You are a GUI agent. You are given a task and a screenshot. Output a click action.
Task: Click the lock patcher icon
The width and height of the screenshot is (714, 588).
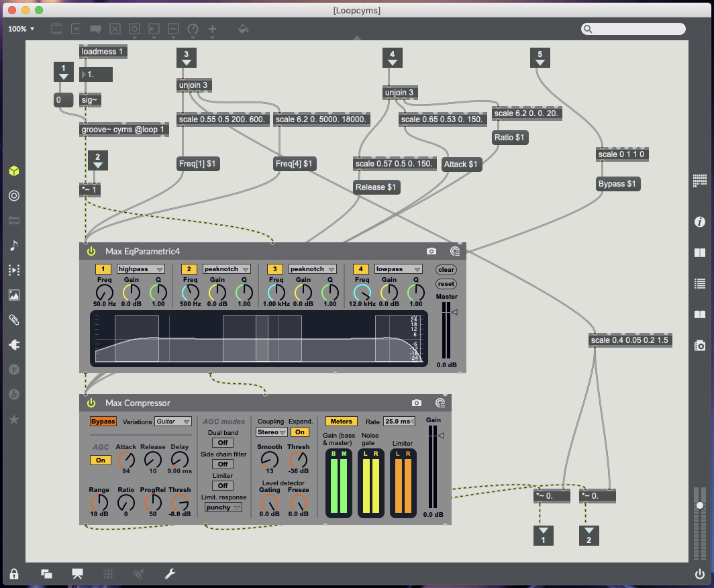(x=14, y=574)
